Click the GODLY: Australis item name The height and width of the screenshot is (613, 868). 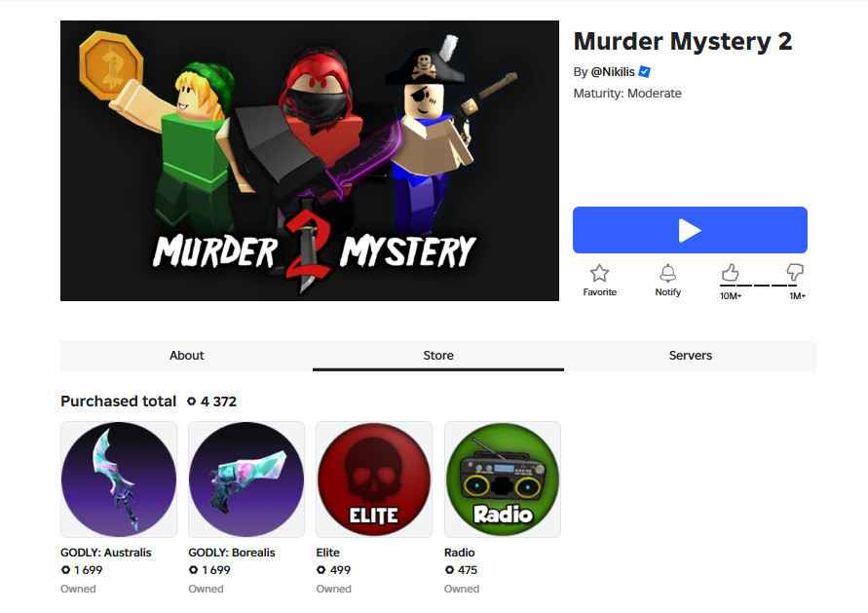(106, 552)
